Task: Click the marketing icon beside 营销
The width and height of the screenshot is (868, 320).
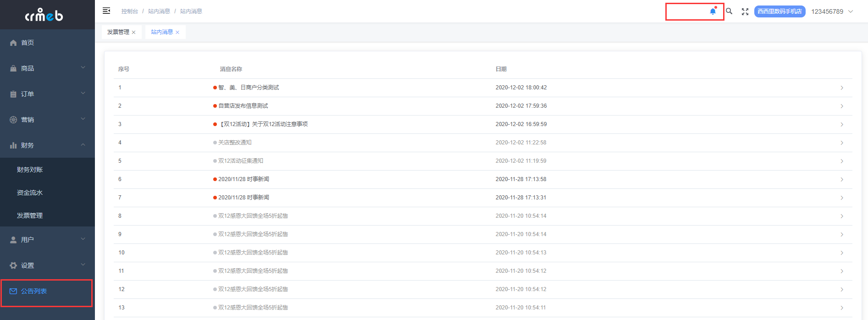Action: 13,120
